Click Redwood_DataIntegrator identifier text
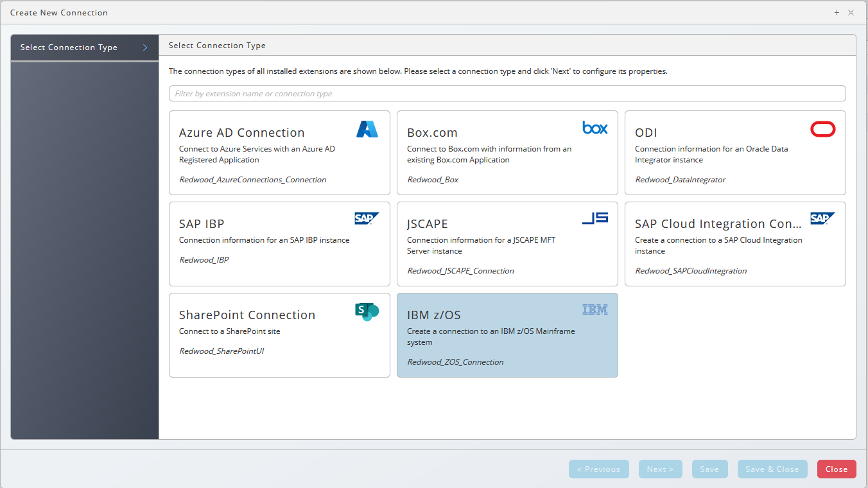This screenshot has height=488, width=868. [x=681, y=180]
